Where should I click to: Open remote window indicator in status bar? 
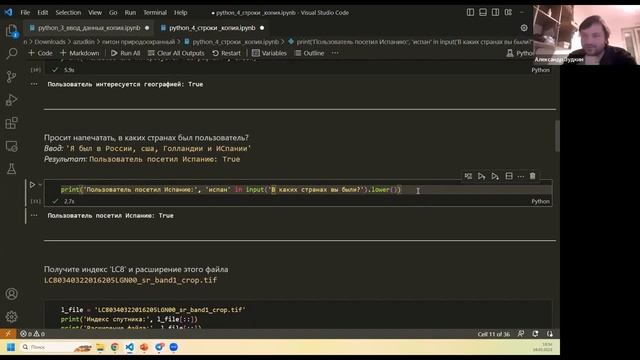[8, 334]
